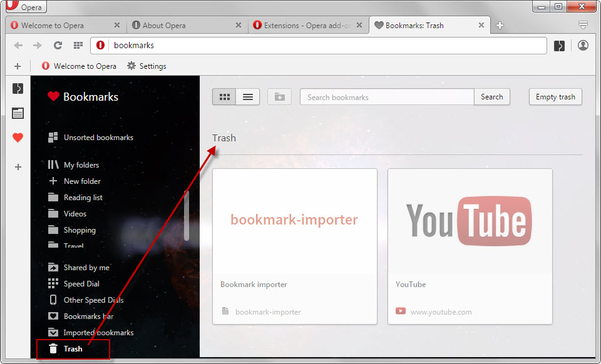The width and height of the screenshot is (601, 364).
Task: Open the news panel in sidebar
Action: (18, 113)
